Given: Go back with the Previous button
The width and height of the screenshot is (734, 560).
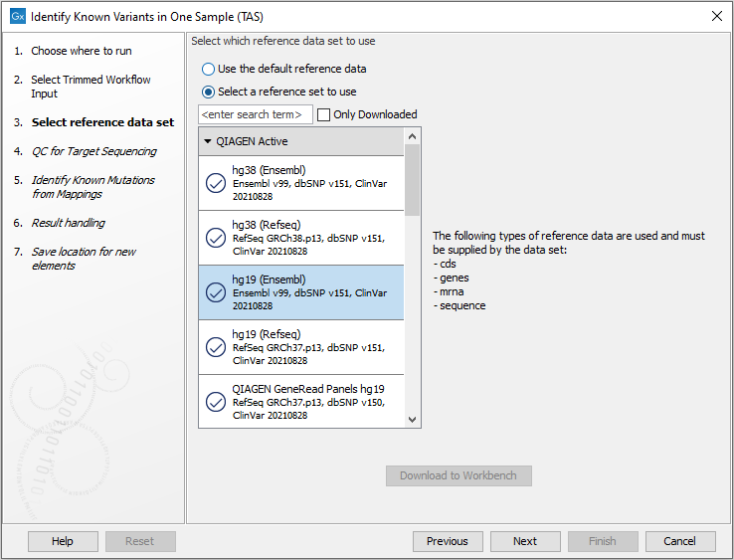Looking at the screenshot, I should click(x=448, y=541).
